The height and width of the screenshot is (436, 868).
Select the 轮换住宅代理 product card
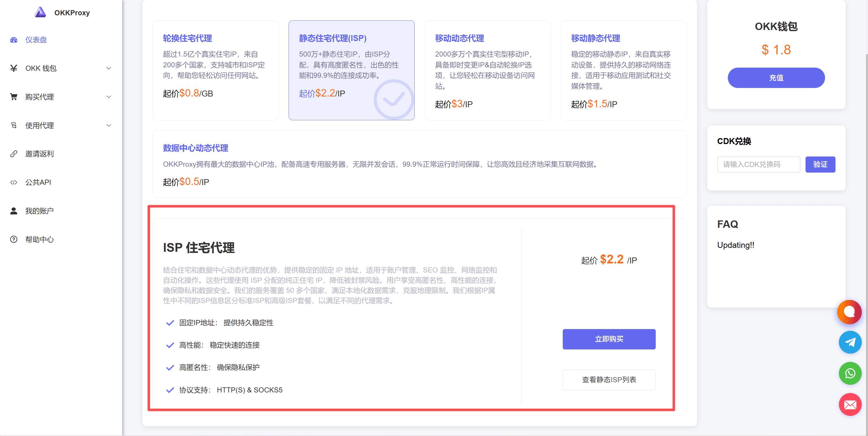[215, 70]
